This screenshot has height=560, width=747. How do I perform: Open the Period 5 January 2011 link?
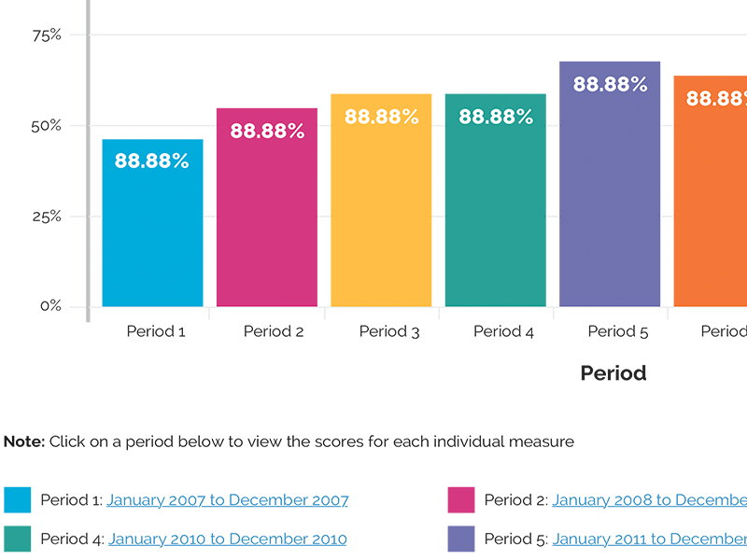[x=649, y=539]
